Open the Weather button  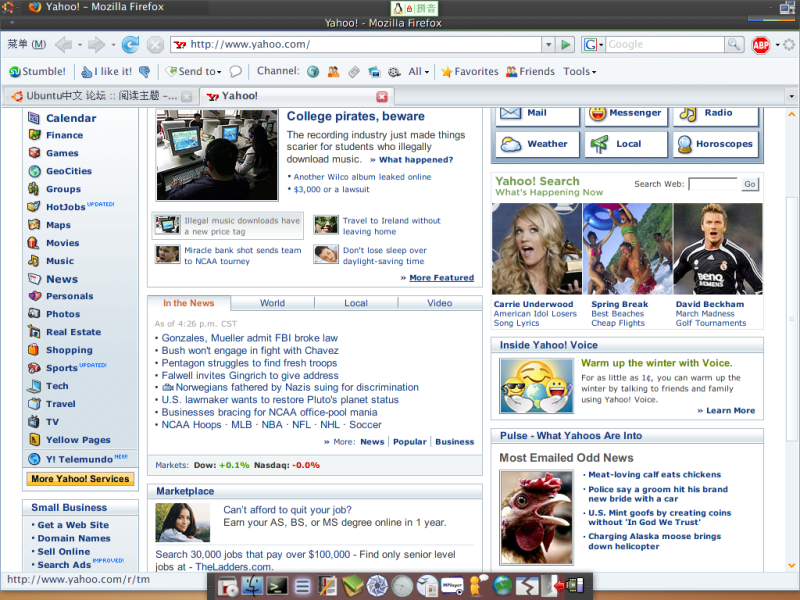tap(537, 144)
